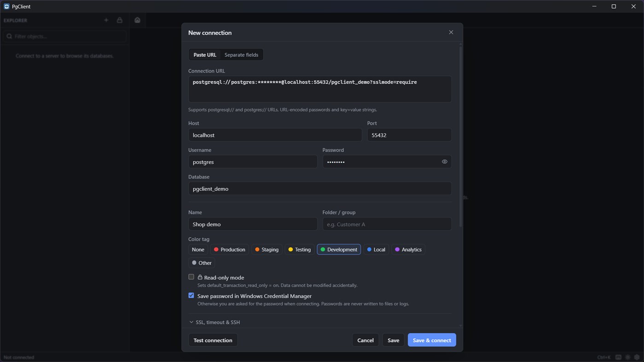This screenshot has height=362, width=644.
Task: Choose the green Development color tag
Action: [339, 250]
